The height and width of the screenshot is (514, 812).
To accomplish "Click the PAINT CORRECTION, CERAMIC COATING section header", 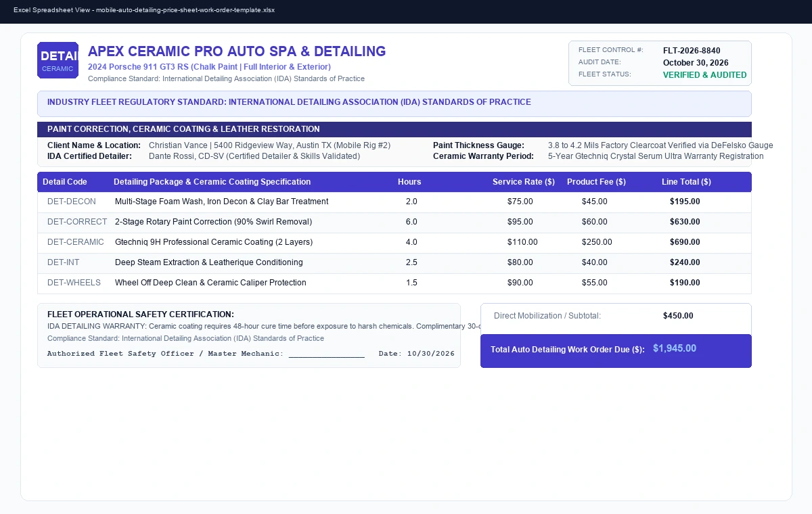I will (394, 129).
